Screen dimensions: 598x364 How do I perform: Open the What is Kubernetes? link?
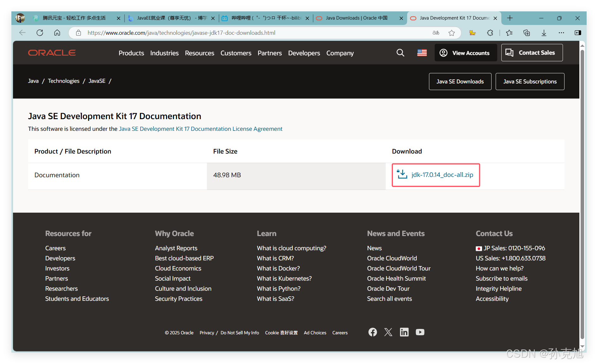coord(284,279)
